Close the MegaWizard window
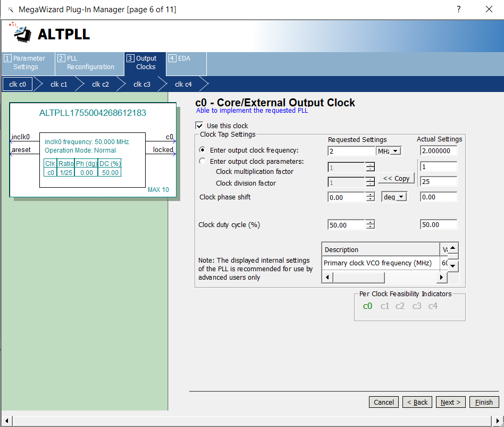 click(489, 10)
